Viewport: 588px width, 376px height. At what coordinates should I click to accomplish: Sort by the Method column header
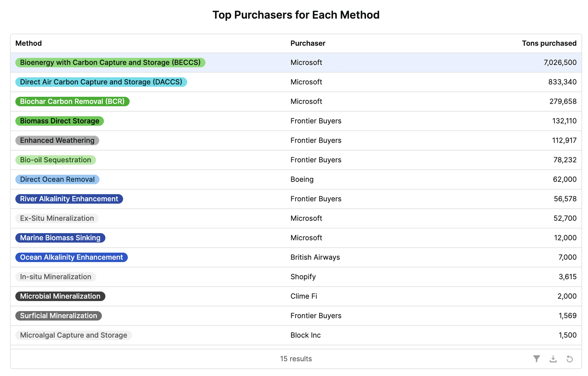[28, 43]
